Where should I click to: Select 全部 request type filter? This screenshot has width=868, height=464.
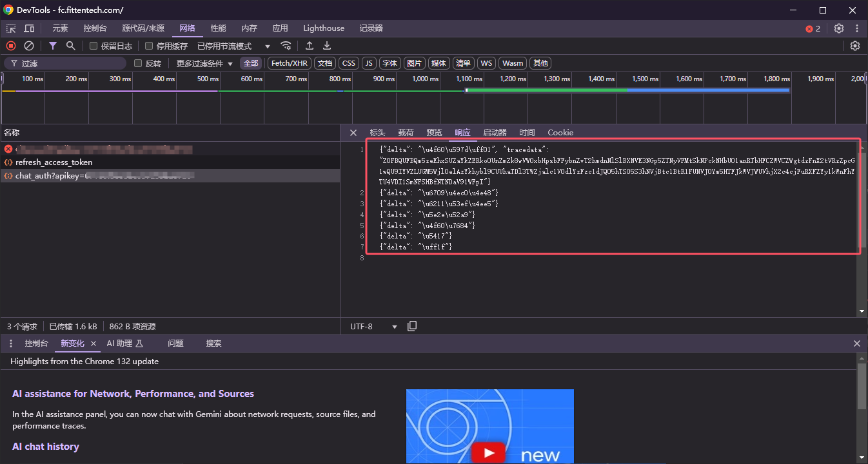[251, 63]
